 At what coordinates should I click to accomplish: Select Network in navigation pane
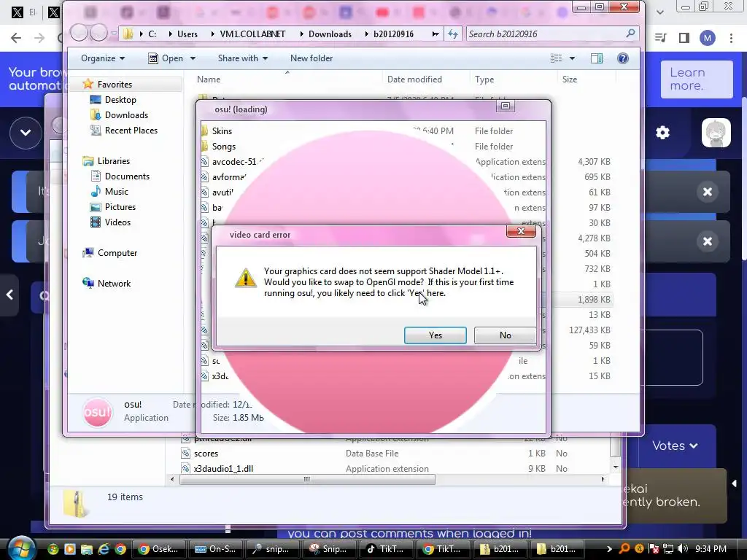(114, 284)
